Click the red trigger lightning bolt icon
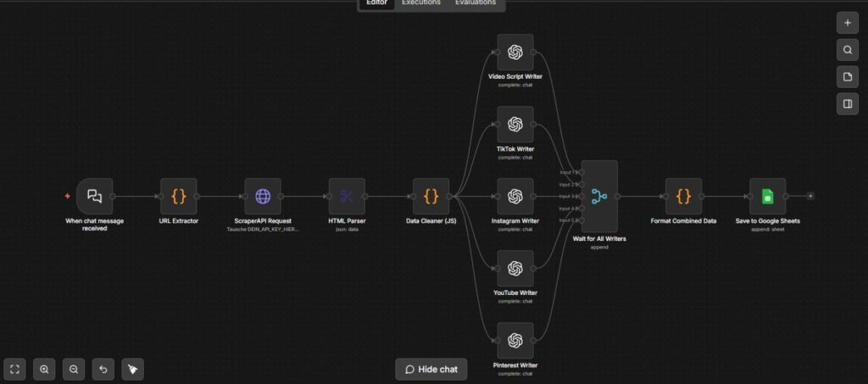868x384 pixels. pos(68,196)
